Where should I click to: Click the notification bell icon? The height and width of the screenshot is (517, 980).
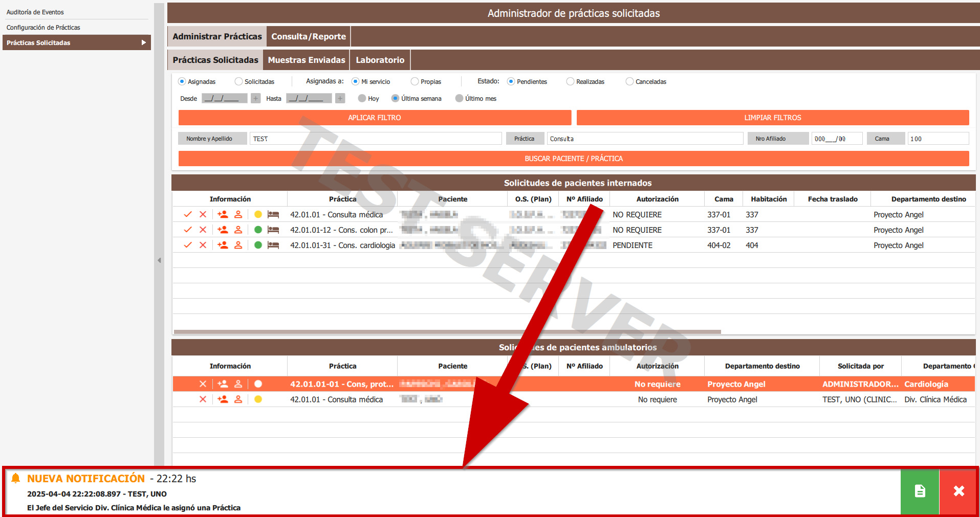[x=16, y=479]
